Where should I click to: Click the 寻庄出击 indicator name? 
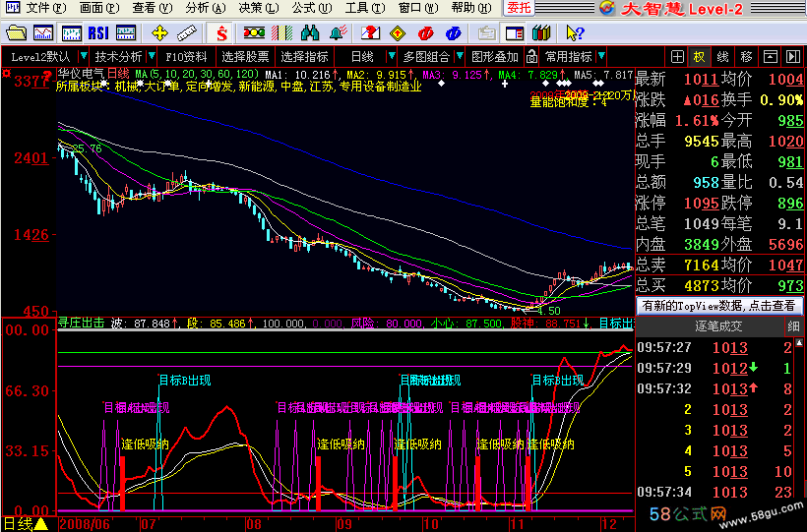click(x=81, y=324)
